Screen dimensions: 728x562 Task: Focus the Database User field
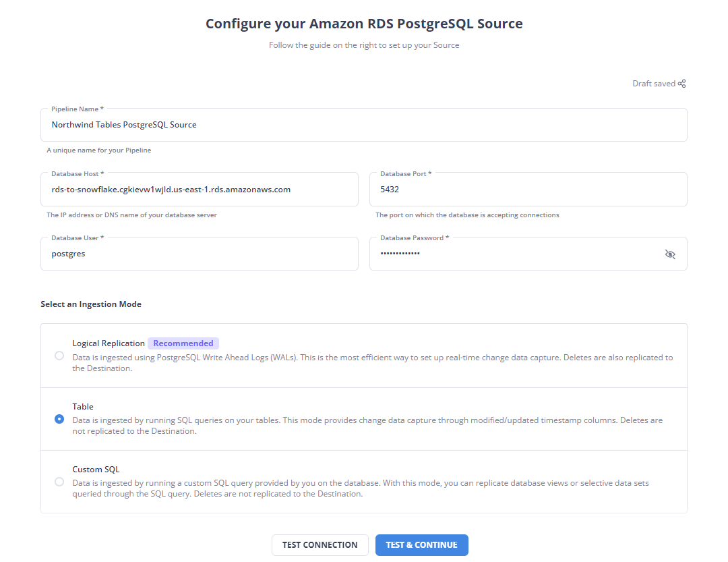[x=200, y=254]
